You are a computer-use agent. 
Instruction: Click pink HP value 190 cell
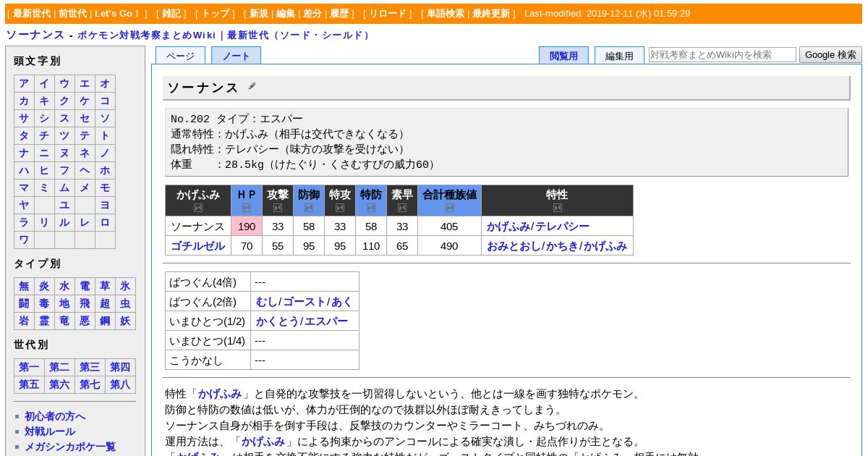(x=247, y=227)
